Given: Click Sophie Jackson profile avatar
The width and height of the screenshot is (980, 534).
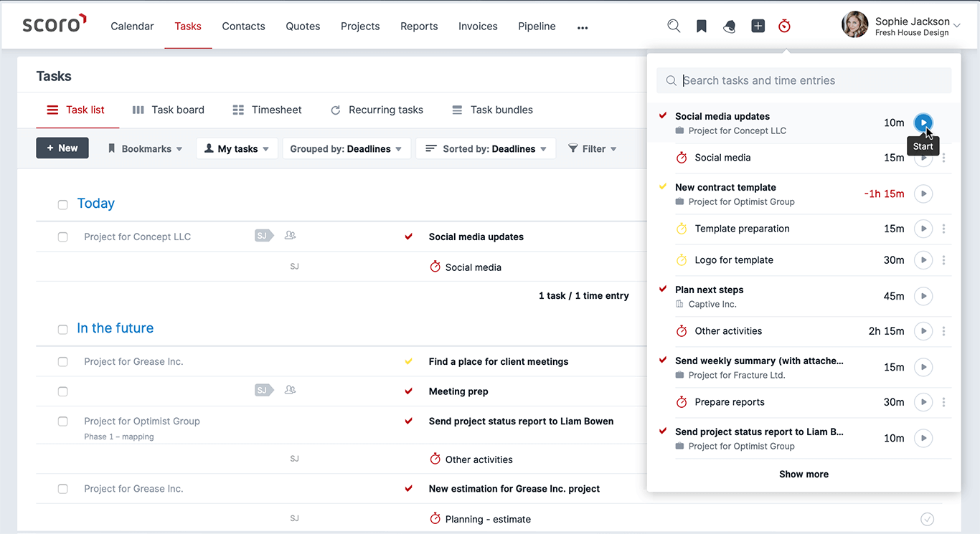Looking at the screenshot, I should pyautogui.click(x=854, y=24).
